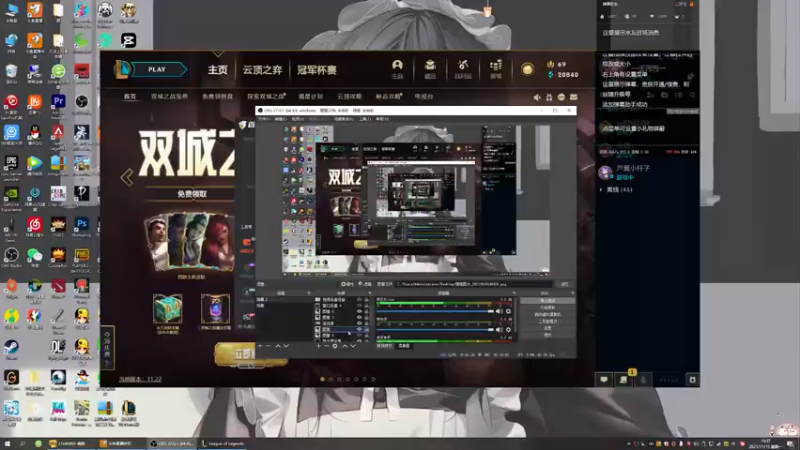Click the 免费领取 banner button

click(192, 194)
